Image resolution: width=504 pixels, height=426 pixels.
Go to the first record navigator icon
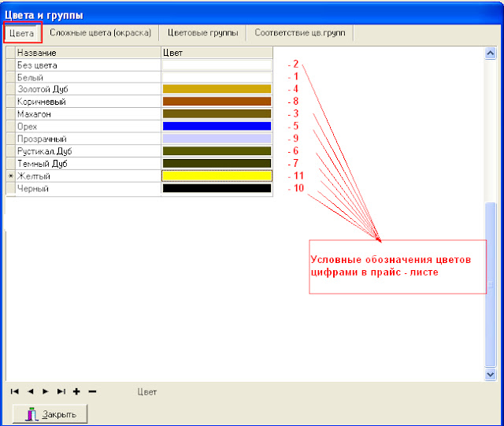coord(14,391)
